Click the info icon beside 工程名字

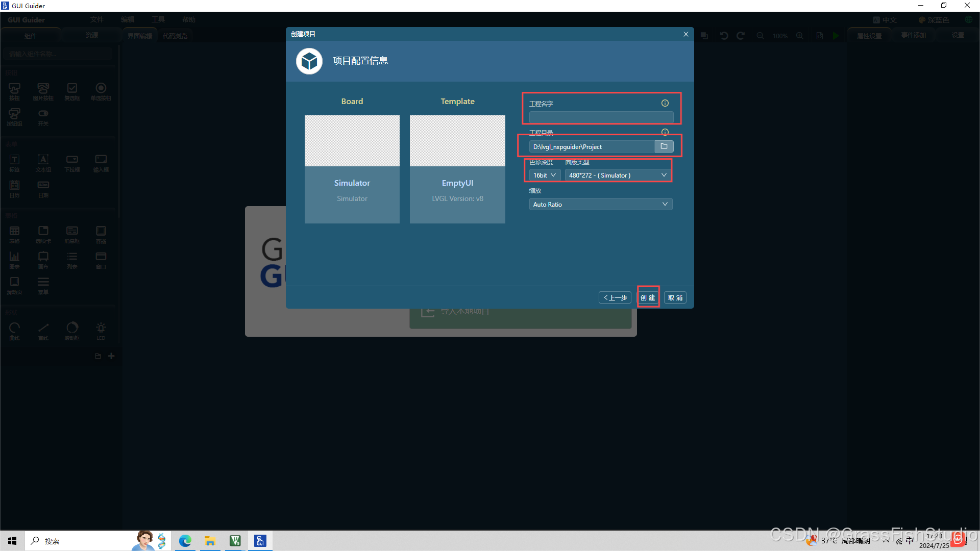(665, 103)
